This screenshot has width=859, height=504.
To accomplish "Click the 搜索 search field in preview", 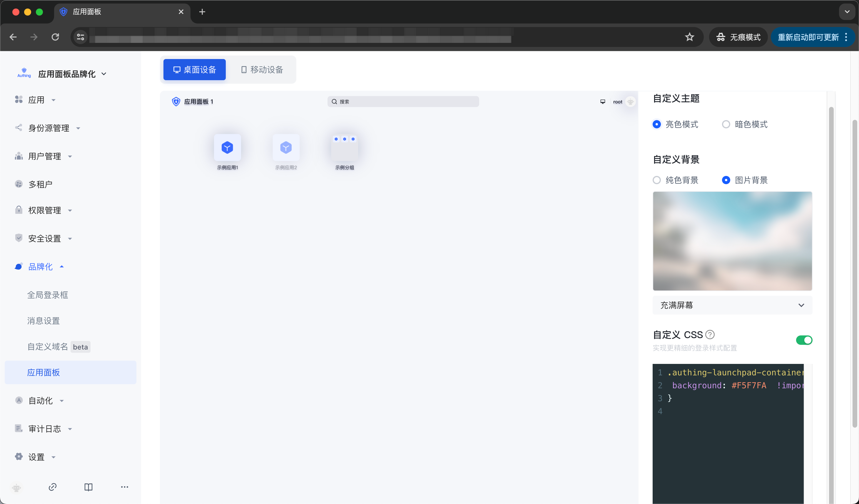I will [x=403, y=102].
